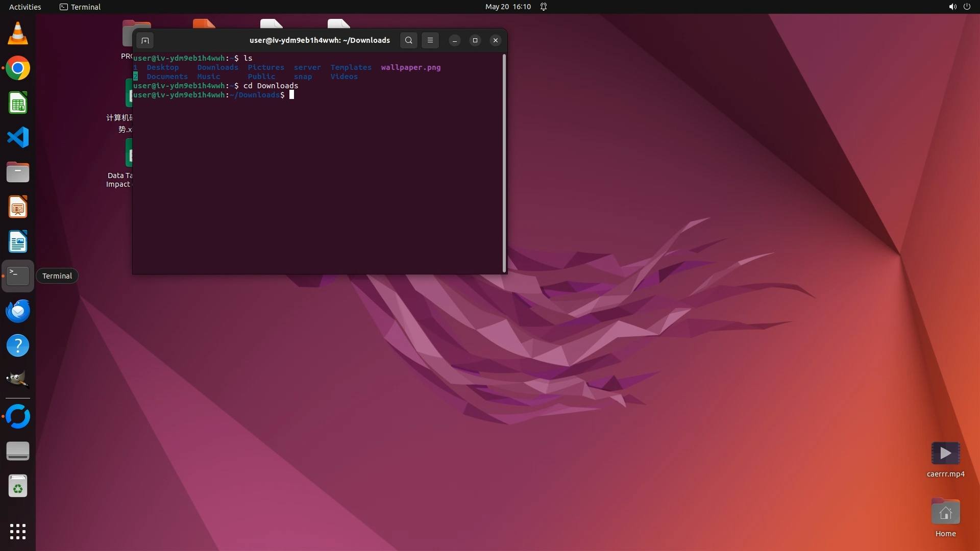Open a new terminal tab
The image size is (980, 551).
(145, 40)
